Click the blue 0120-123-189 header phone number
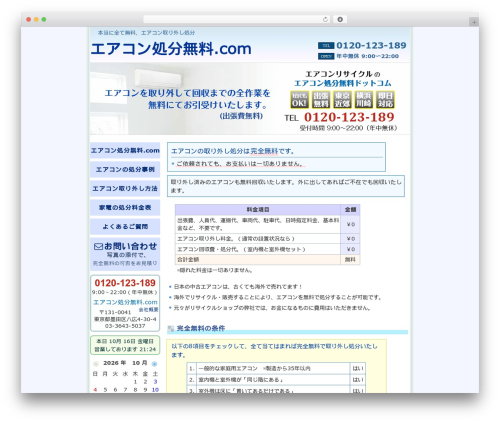 tap(371, 45)
